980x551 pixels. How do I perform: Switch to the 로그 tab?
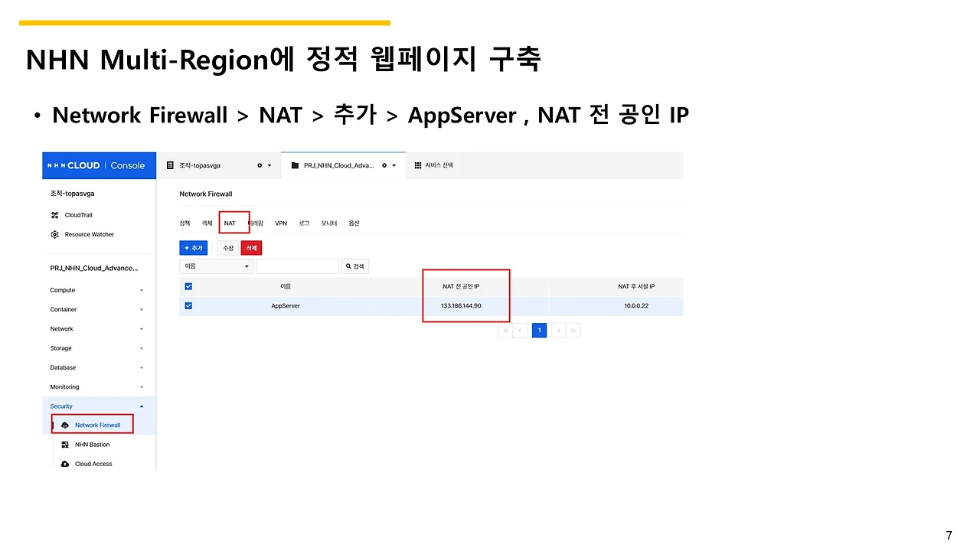click(x=304, y=223)
